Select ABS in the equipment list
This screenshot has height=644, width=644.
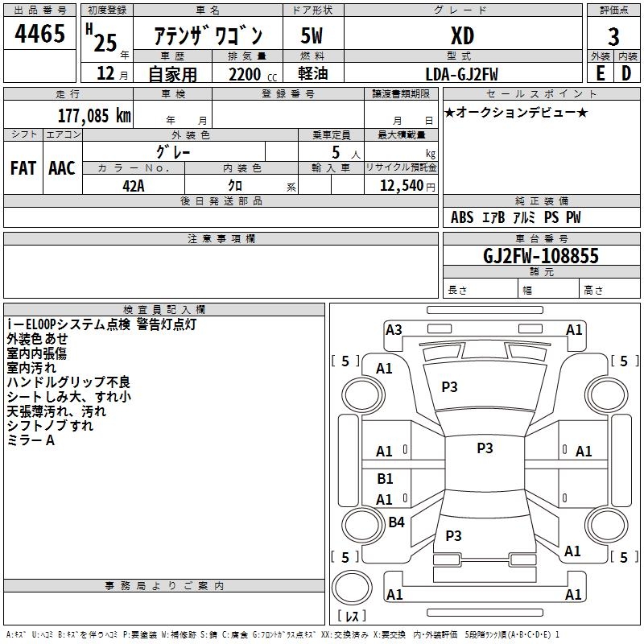coord(462,217)
